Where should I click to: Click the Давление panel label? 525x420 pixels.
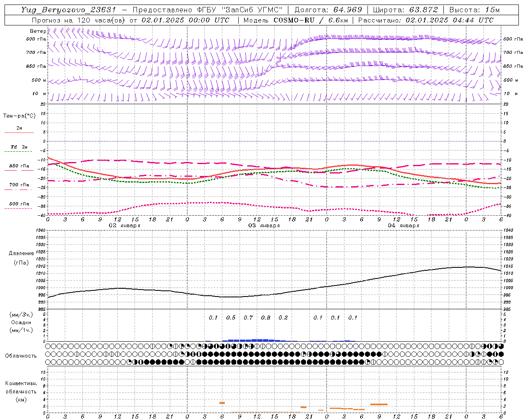tap(21, 253)
